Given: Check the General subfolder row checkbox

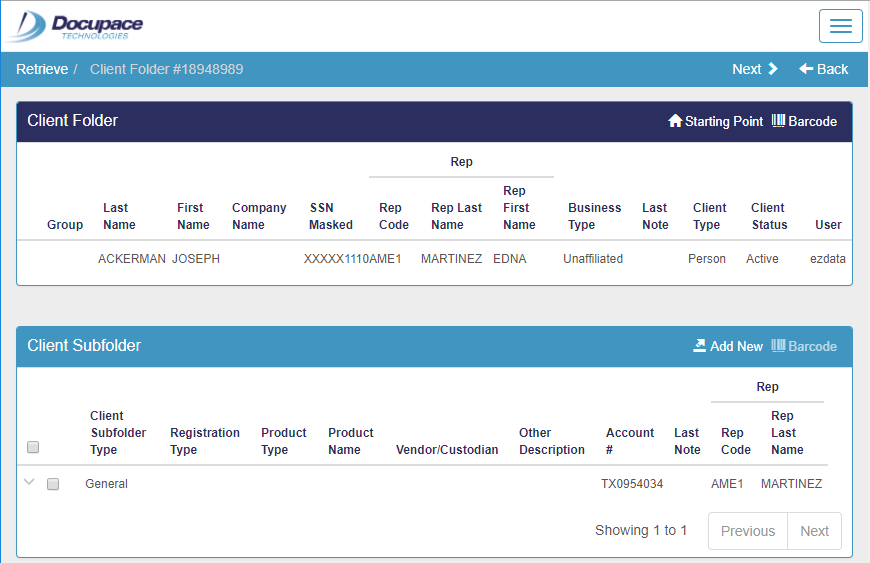Looking at the screenshot, I should 53,484.
